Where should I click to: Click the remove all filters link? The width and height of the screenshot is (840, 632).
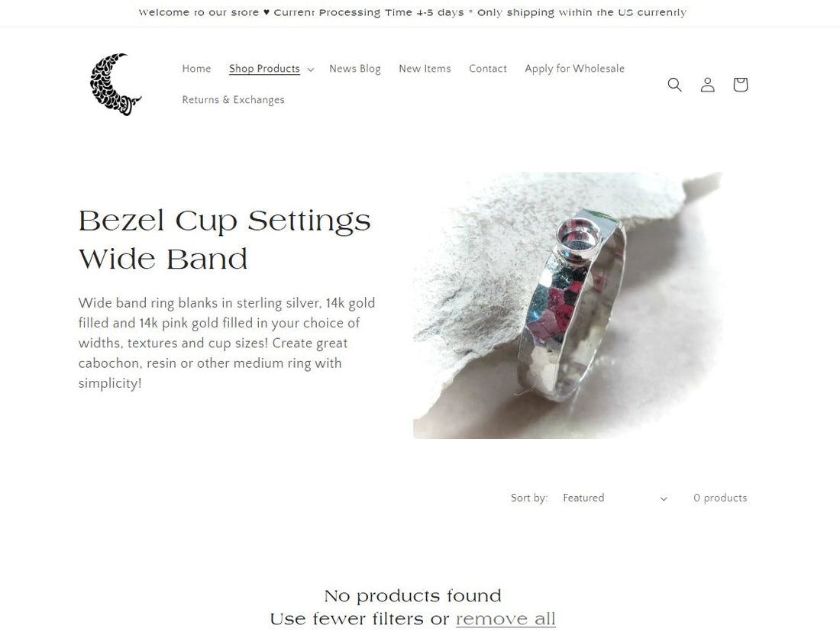point(506,619)
